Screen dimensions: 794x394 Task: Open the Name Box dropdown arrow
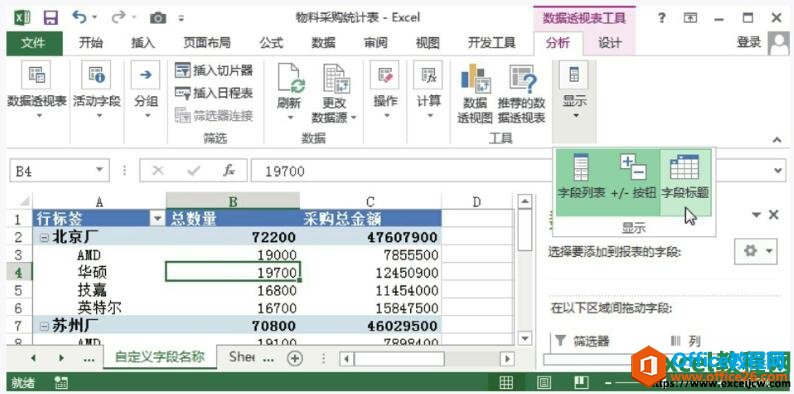point(100,171)
